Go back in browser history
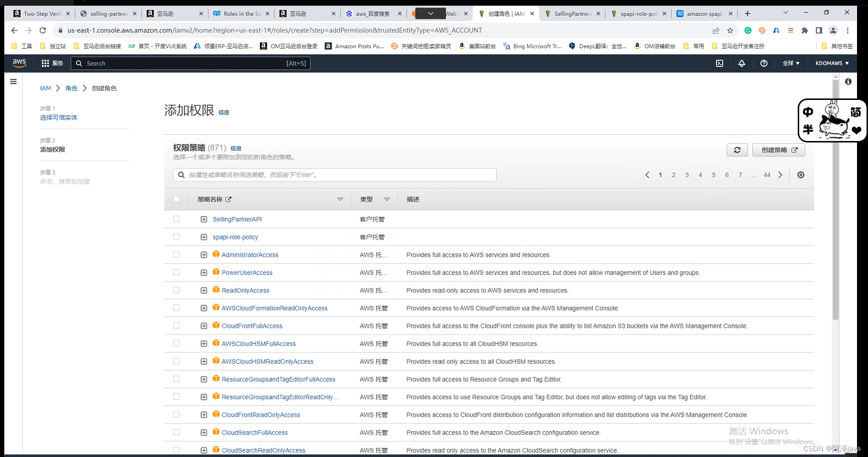Screen dimensions: 868x457 click(x=14, y=30)
